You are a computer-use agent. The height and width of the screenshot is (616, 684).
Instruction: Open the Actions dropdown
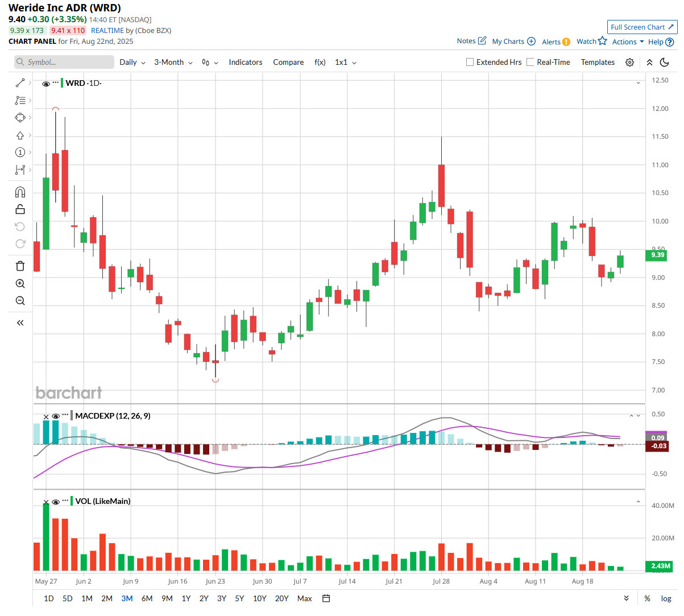click(x=628, y=42)
